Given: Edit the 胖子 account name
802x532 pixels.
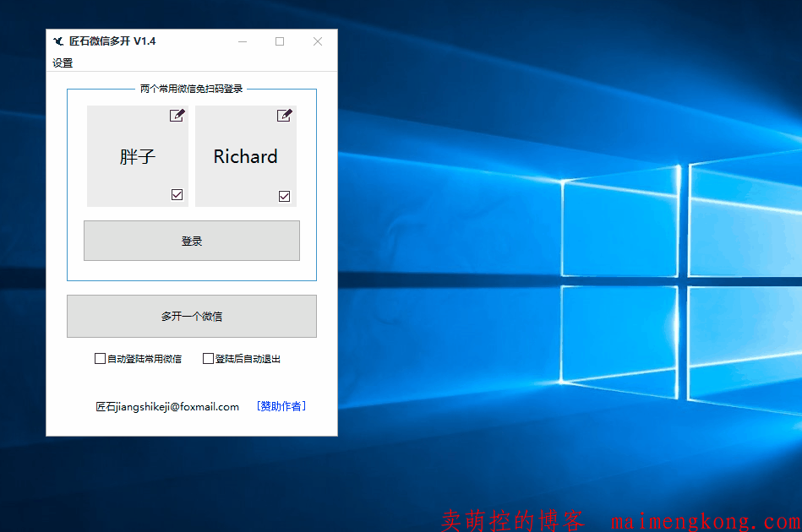Looking at the screenshot, I should [x=177, y=116].
